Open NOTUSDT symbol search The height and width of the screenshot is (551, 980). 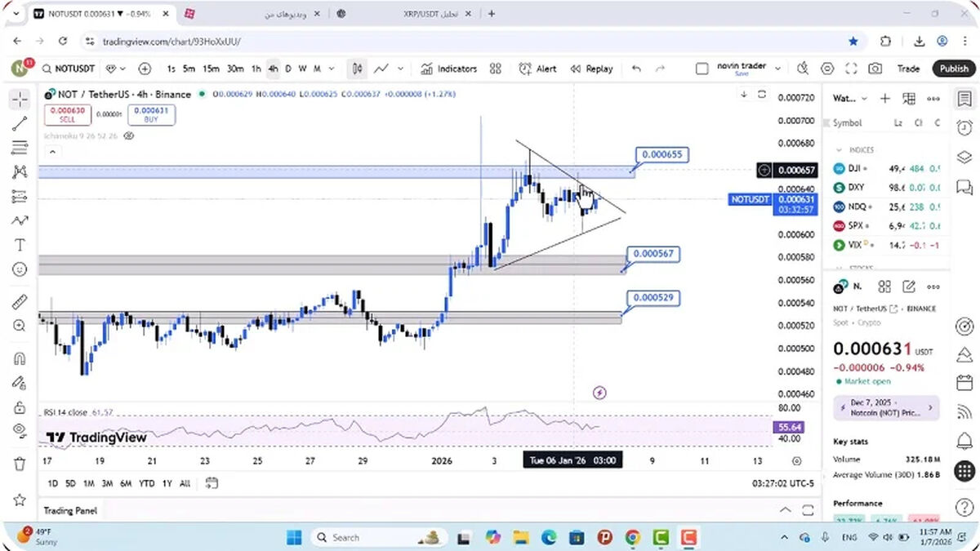tap(68, 69)
